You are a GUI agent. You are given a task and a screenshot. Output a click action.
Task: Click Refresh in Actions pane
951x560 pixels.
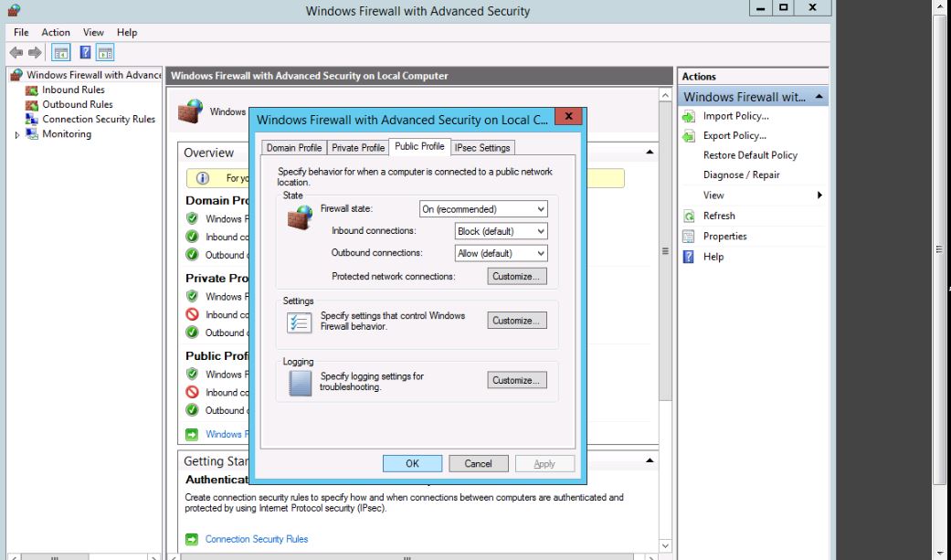tap(719, 216)
